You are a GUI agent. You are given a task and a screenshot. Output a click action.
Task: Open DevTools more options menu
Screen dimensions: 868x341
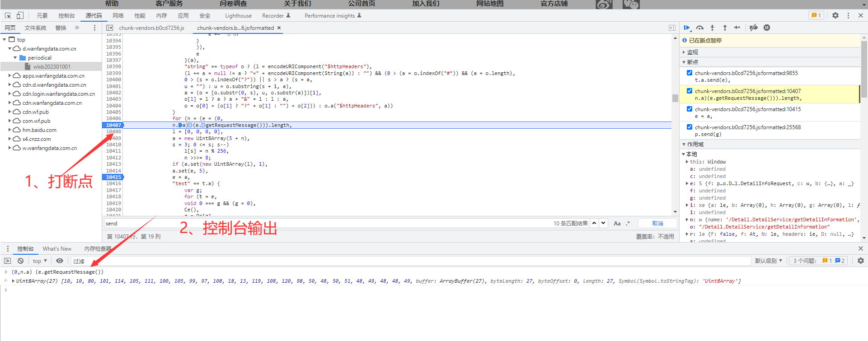(848, 15)
